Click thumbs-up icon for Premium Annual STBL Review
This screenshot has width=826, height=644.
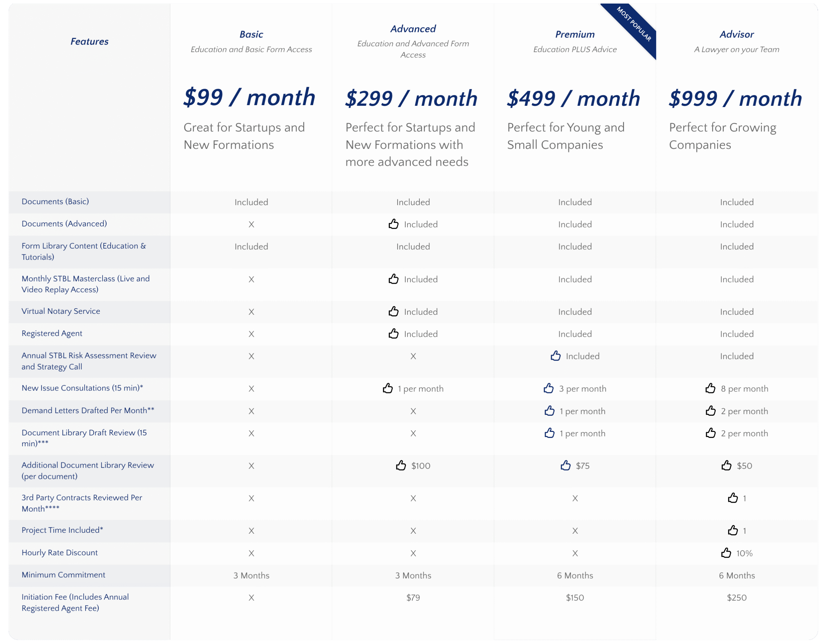(555, 356)
